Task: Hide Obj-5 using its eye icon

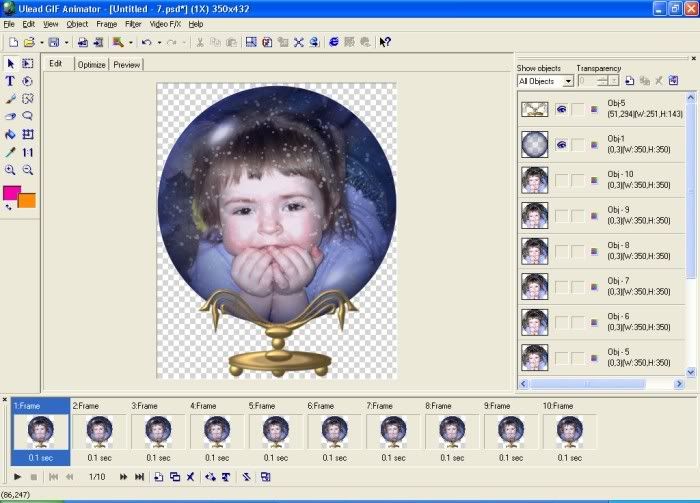Action: click(561, 109)
